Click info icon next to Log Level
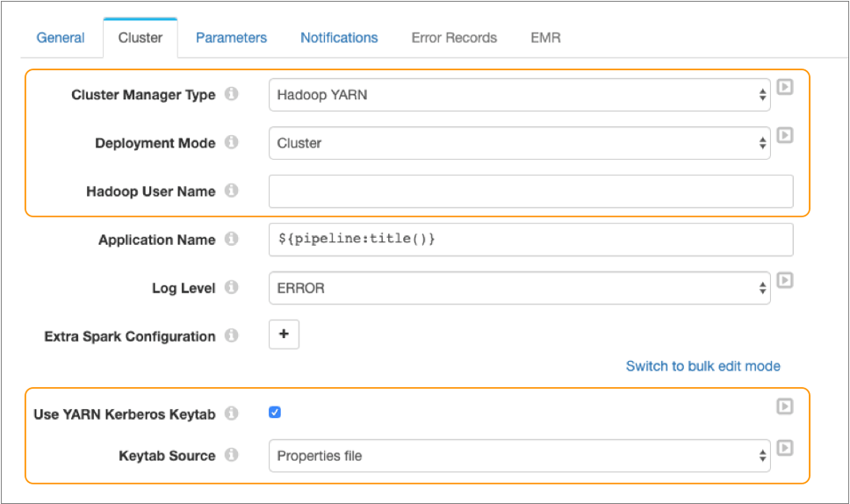 point(232,287)
